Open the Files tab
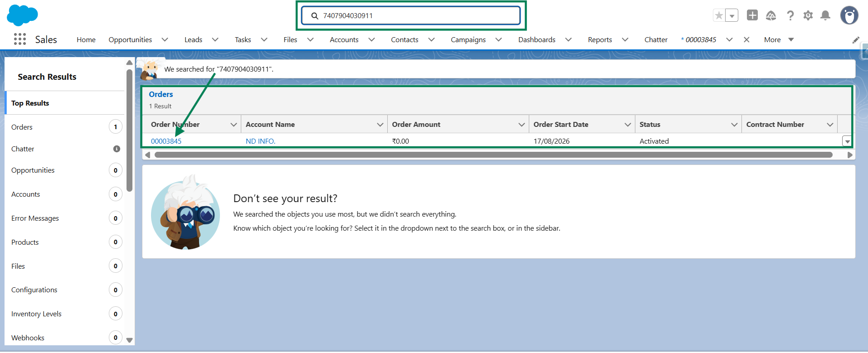The image size is (868, 353). [x=290, y=39]
